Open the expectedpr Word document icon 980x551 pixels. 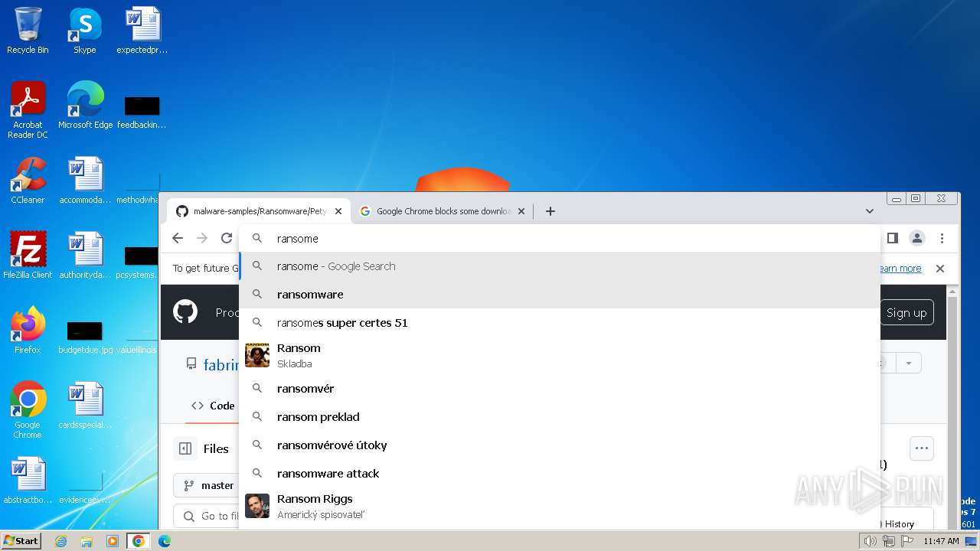click(142, 31)
